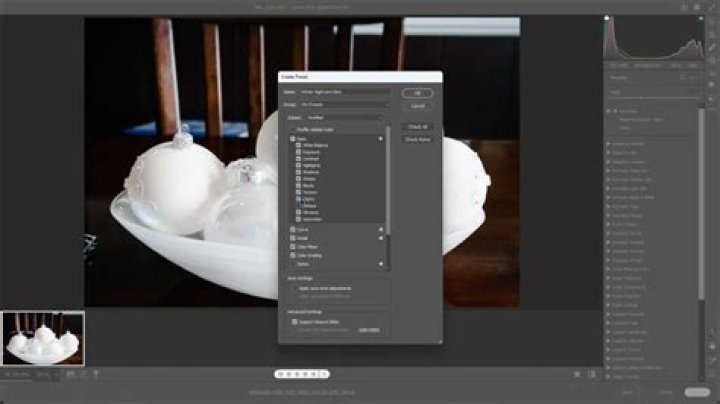The width and height of the screenshot is (720, 404).
Task: Enable the Dehaze checkbox
Action: 298,206
